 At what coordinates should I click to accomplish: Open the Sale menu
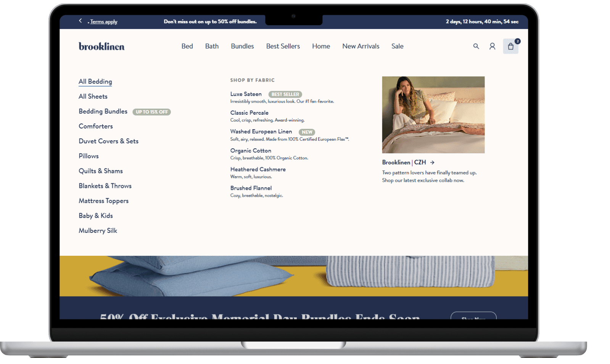397,46
